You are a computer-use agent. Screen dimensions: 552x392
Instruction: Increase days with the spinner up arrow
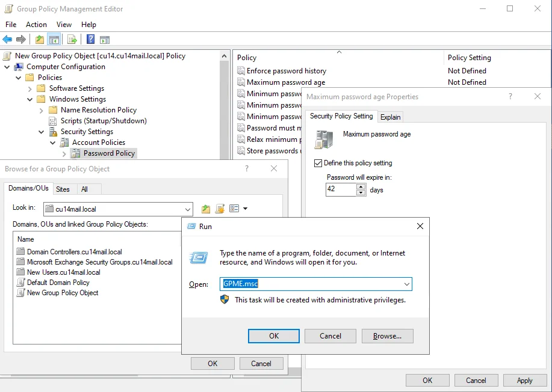tap(361, 187)
